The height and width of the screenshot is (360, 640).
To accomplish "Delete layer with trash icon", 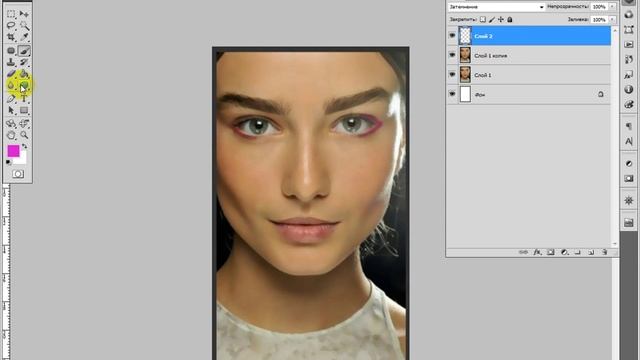I will coord(604,252).
